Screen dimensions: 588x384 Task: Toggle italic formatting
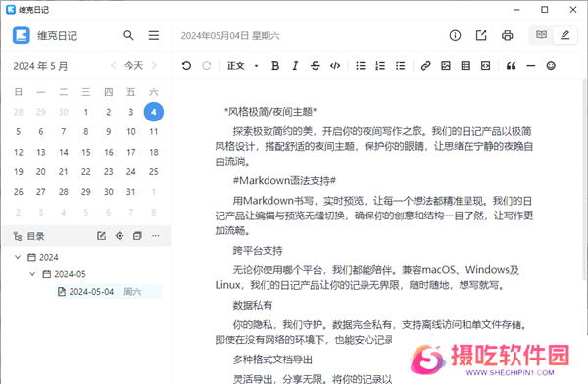[x=295, y=66]
